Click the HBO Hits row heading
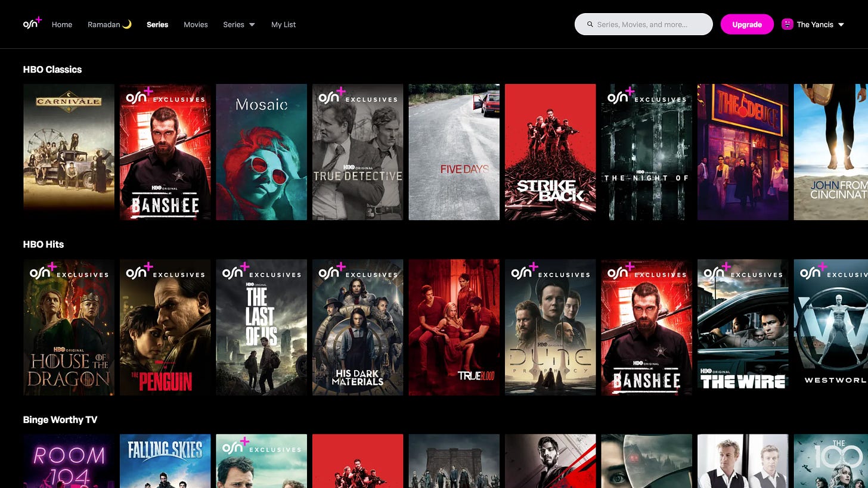This screenshot has width=868, height=488. (x=44, y=244)
